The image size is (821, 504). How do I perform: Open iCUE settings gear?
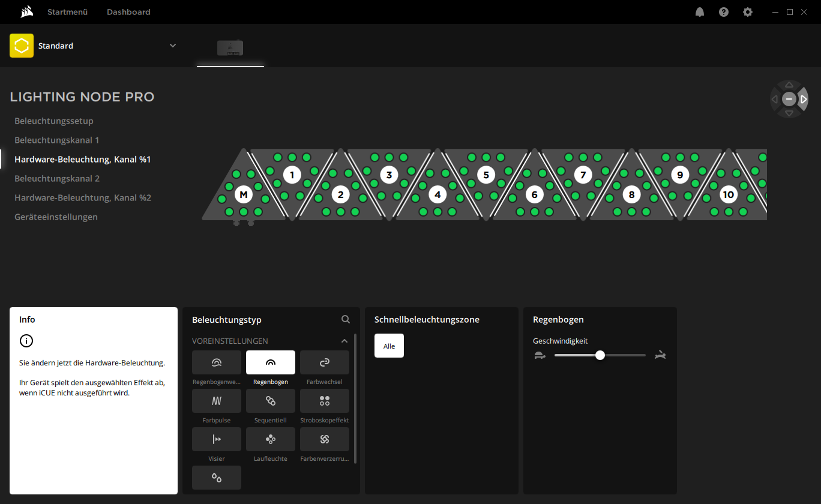click(x=748, y=12)
